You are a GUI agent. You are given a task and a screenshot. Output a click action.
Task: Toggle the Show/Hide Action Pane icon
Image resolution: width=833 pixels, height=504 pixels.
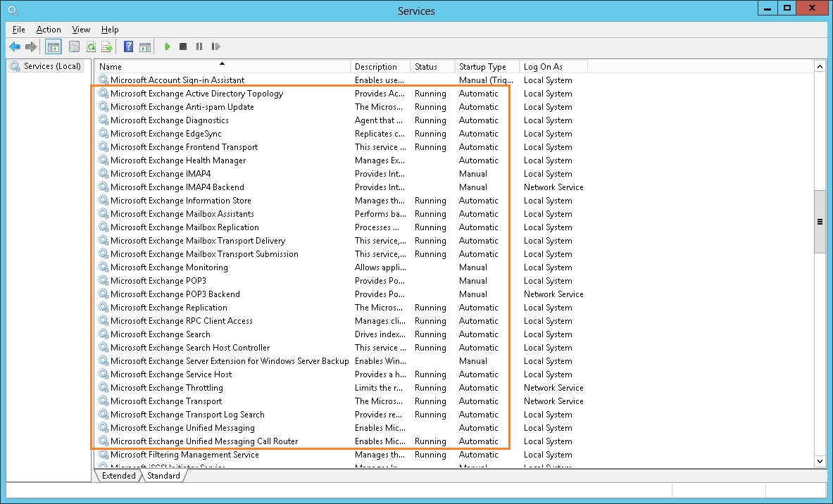pos(145,46)
